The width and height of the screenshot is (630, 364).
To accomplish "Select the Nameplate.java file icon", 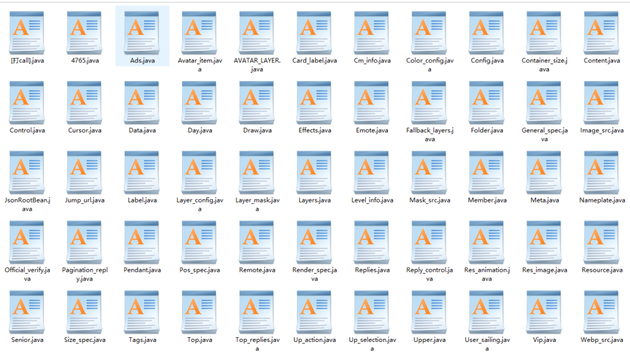I will click(601, 173).
